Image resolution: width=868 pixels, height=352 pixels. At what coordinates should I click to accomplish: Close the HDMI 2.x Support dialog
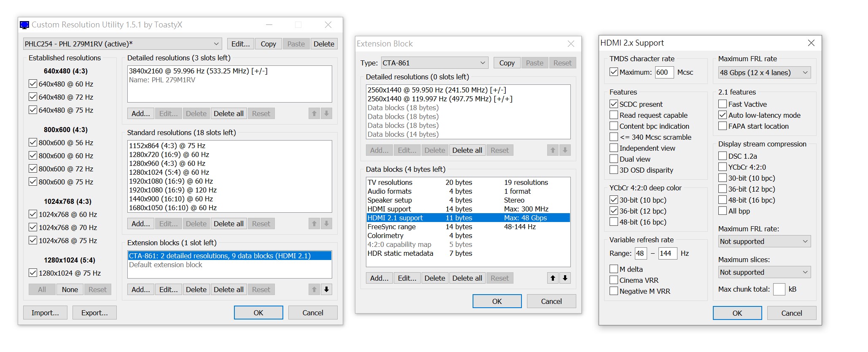811,43
